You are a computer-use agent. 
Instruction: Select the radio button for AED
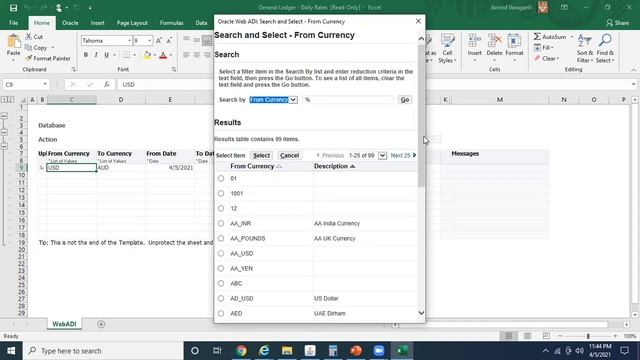221,313
